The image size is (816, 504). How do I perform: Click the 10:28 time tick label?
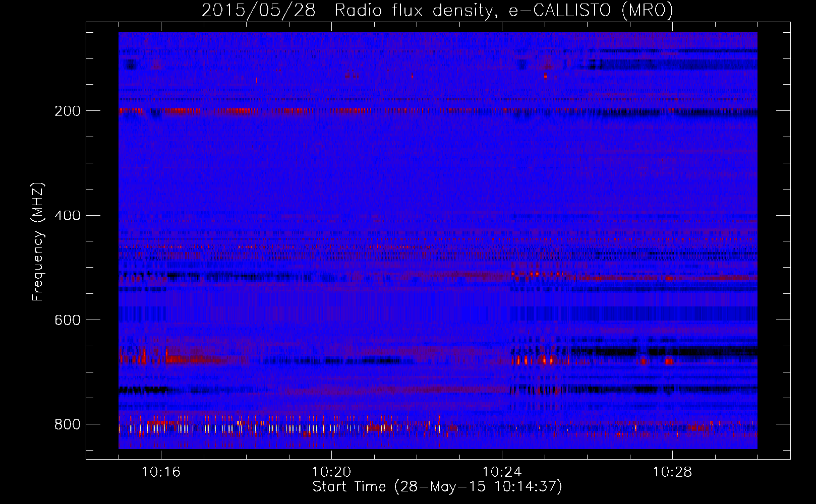tap(673, 472)
